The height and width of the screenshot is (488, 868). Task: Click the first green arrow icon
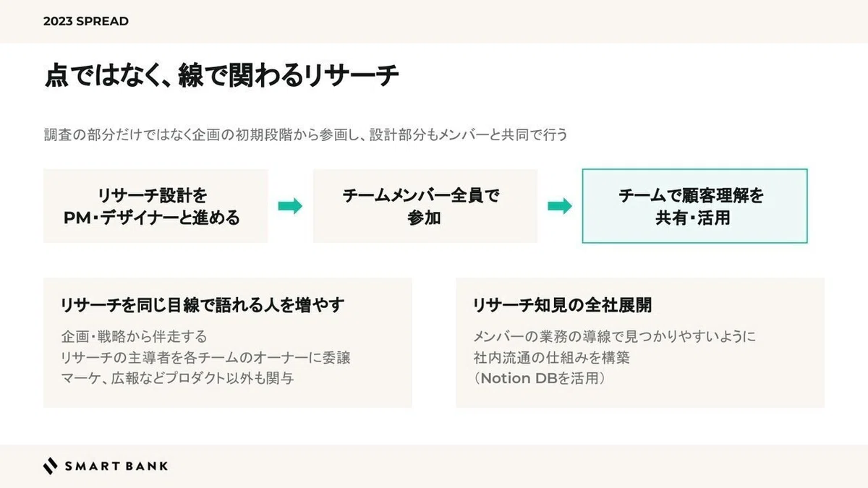pos(290,206)
